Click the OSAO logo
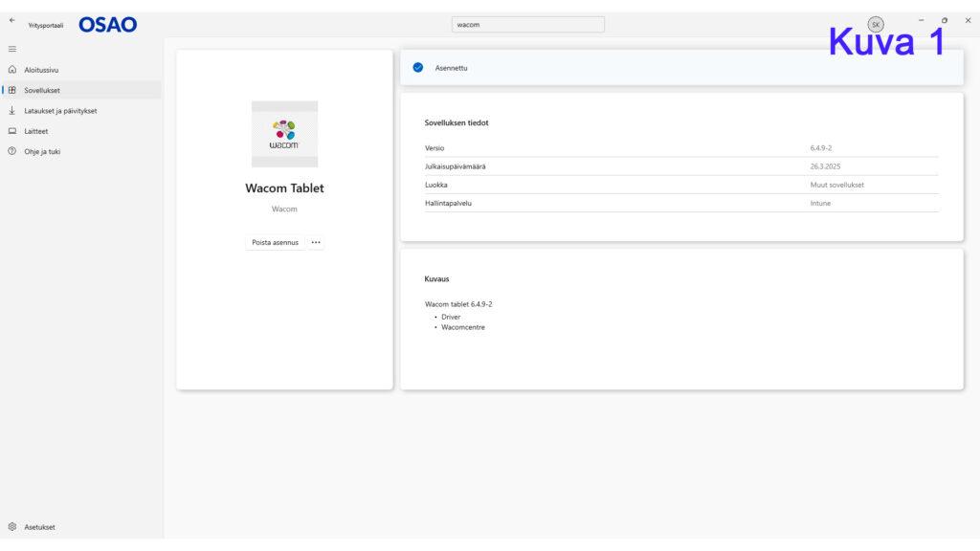The height and width of the screenshot is (551, 980). pyautogui.click(x=107, y=24)
